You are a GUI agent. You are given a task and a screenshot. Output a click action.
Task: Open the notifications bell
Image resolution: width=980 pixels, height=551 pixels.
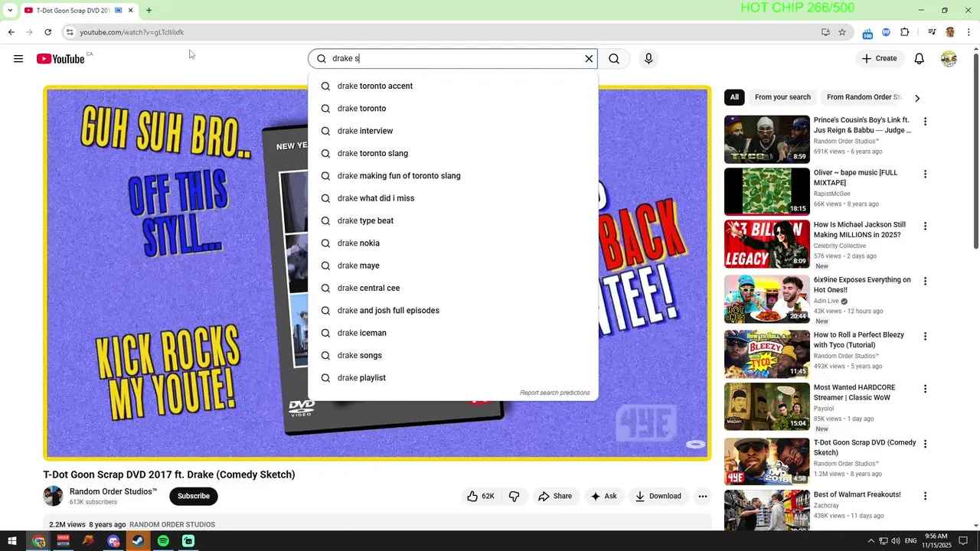point(920,59)
